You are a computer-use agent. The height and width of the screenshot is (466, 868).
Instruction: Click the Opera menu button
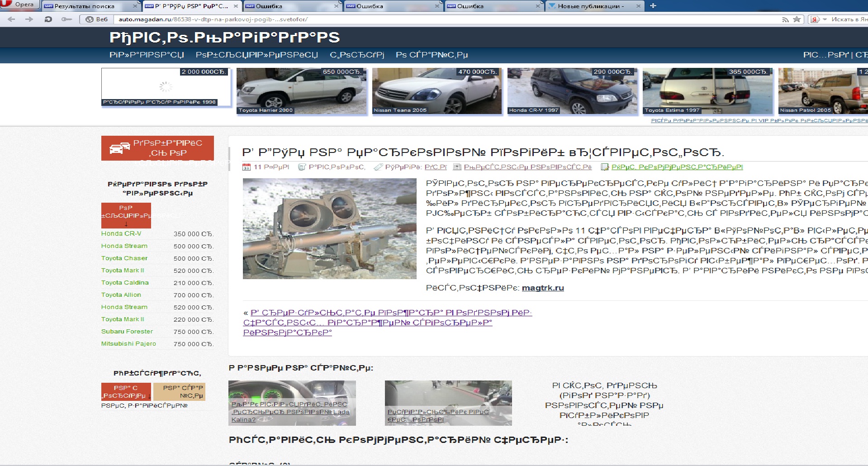coord(19,5)
